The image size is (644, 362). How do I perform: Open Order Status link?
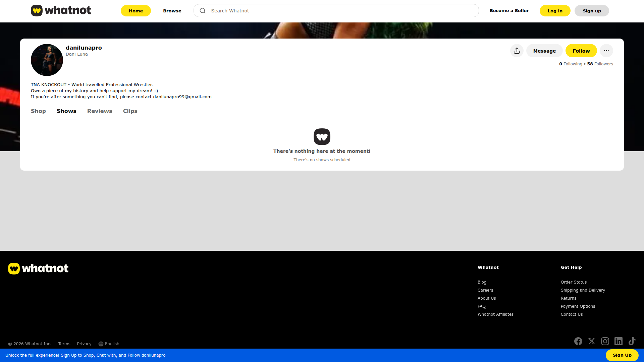coord(574,282)
